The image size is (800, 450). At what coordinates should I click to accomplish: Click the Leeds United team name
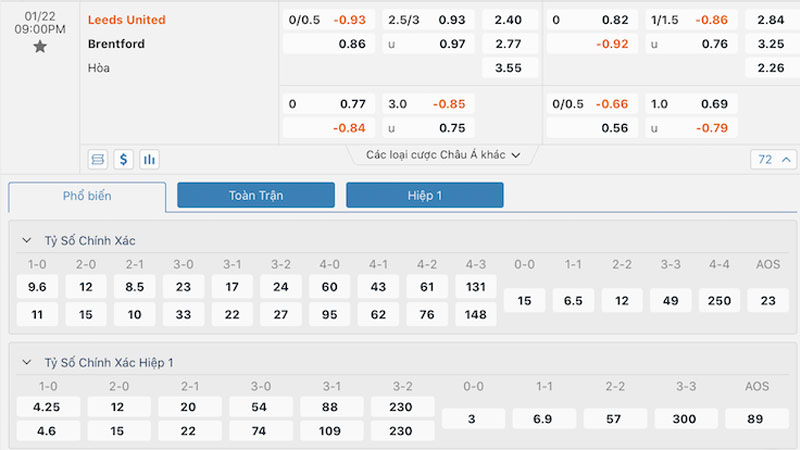(x=127, y=20)
